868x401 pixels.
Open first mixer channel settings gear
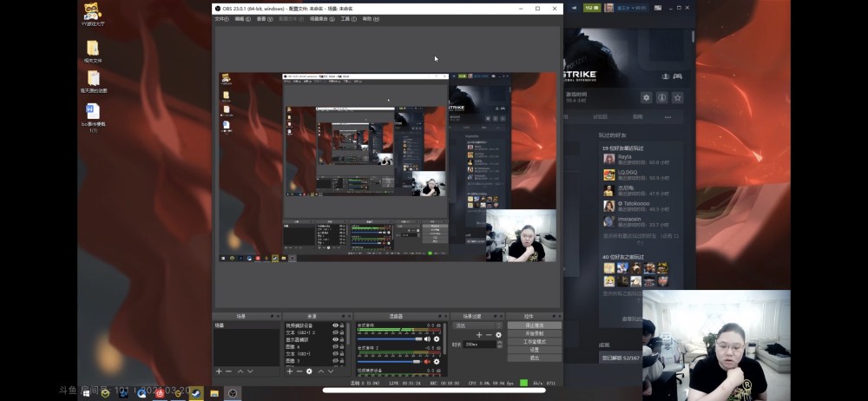[x=437, y=339]
